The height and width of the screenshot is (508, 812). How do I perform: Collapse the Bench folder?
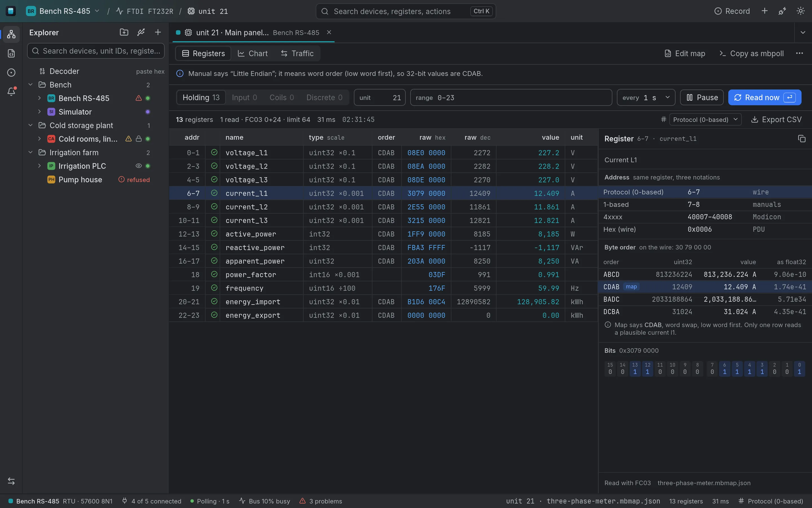30,85
